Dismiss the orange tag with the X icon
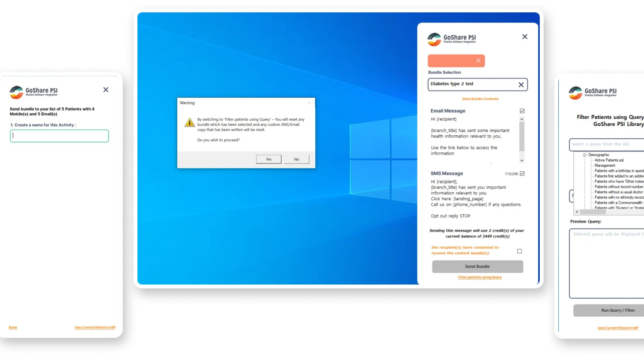This screenshot has height=358, width=644. [x=478, y=61]
